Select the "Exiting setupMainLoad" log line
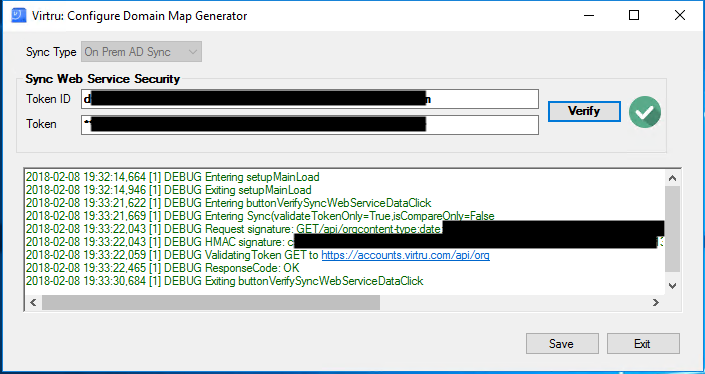The image size is (705, 374). click(169, 190)
